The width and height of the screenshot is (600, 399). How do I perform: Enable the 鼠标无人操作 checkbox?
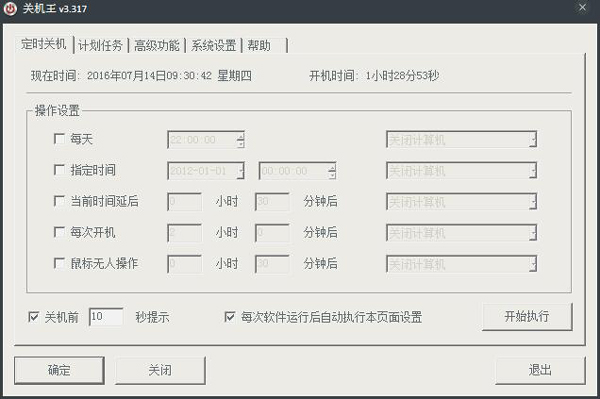[x=59, y=263]
